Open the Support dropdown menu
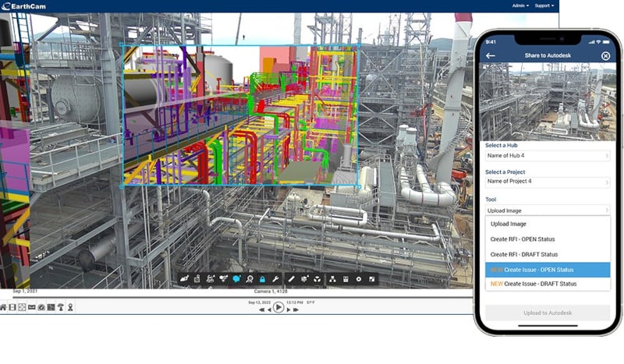Screen dimensions: 624x364 pyautogui.click(x=544, y=5)
